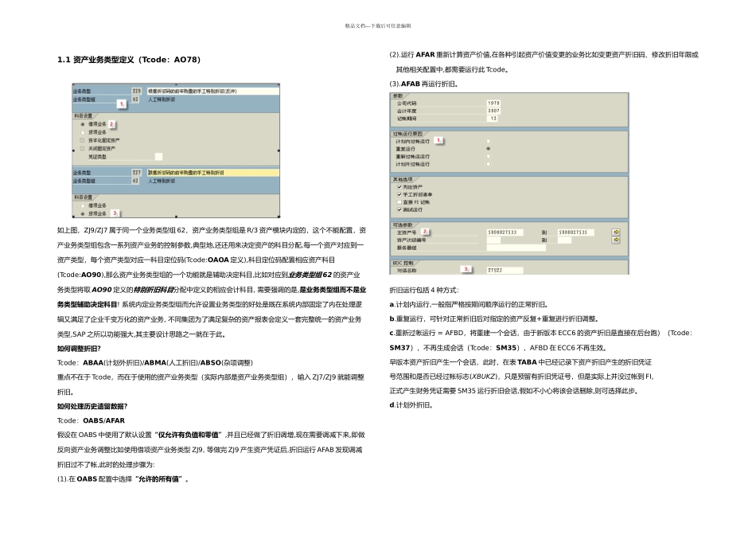Click the BDC 控制 group header
Image resolution: width=756 pixels, height=535 pixels.
pyautogui.click(x=403, y=263)
